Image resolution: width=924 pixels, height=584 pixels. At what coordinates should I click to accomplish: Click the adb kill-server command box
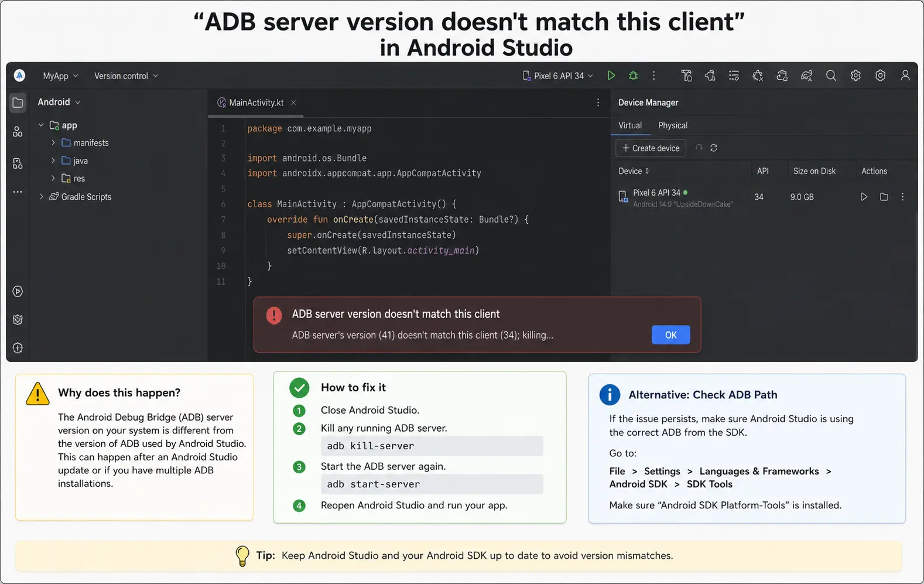tap(432, 446)
